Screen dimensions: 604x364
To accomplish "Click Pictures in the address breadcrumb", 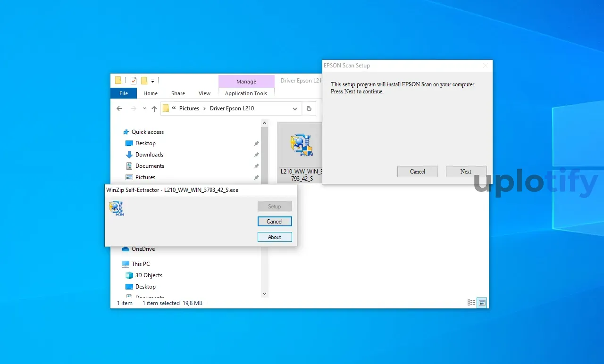I will [189, 108].
